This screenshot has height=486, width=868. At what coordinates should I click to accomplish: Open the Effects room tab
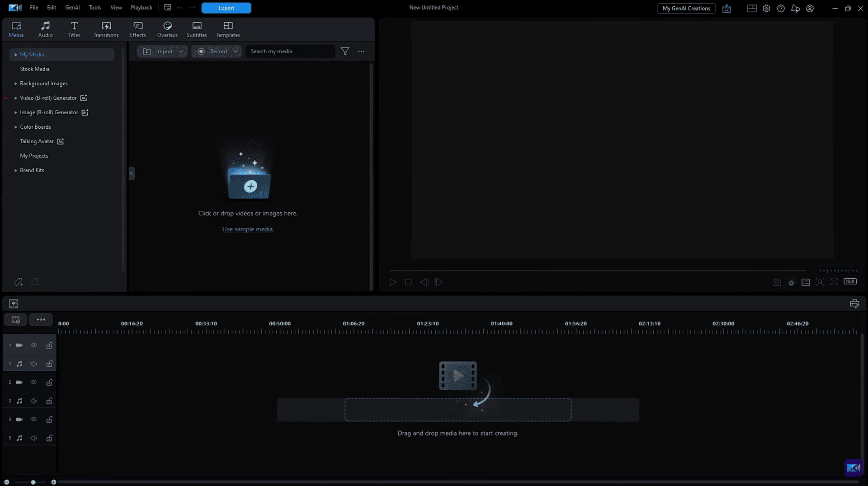(138, 30)
